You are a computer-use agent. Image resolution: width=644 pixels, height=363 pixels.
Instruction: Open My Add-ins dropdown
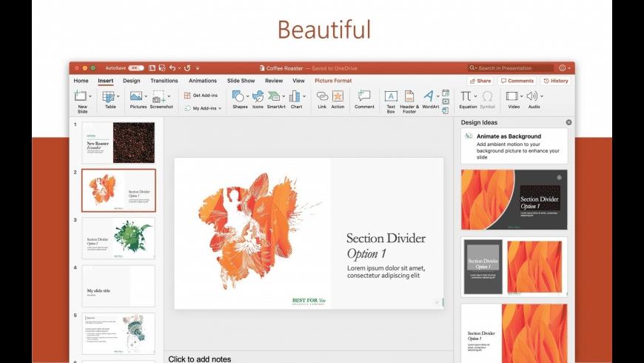click(203, 108)
